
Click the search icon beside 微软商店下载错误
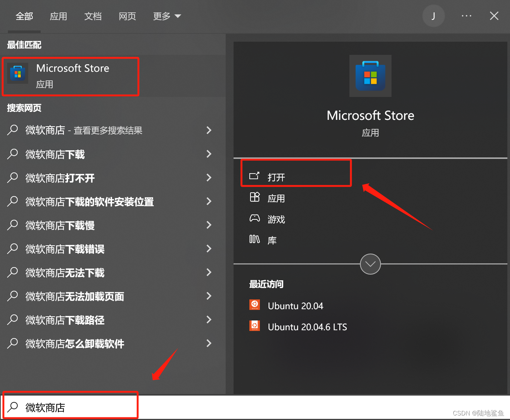tap(13, 248)
